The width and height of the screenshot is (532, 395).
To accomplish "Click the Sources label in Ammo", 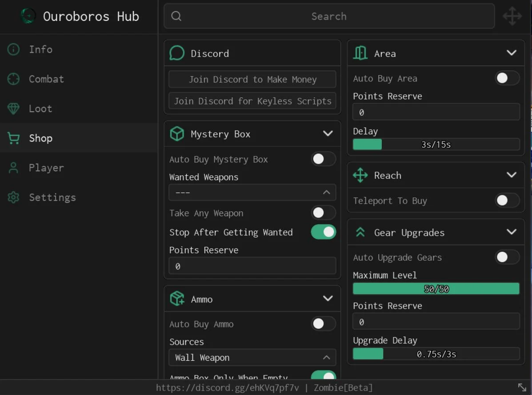I will click(187, 342).
